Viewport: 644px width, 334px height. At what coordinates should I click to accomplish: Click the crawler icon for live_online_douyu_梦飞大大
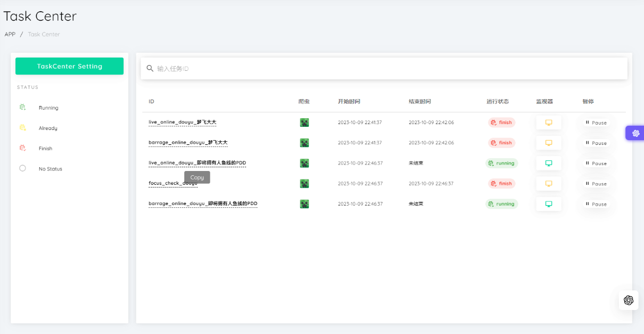click(x=304, y=123)
